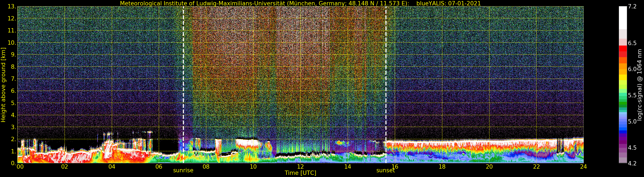Click the "5.5" colorbar value
The height and width of the screenshot is (177, 644).
pyautogui.click(x=632, y=95)
